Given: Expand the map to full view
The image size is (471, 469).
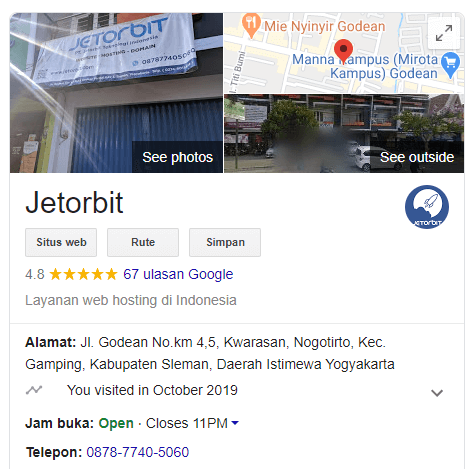Looking at the screenshot, I should [x=444, y=33].
